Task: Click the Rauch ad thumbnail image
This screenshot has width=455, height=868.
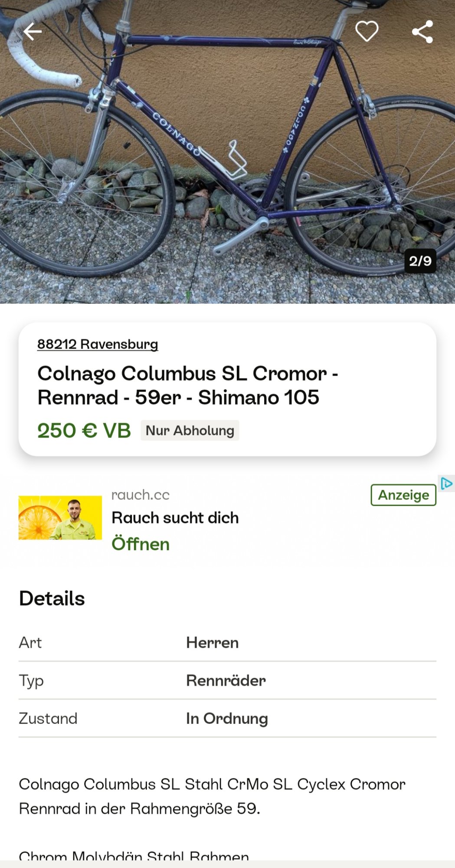Action: (60, 518)
